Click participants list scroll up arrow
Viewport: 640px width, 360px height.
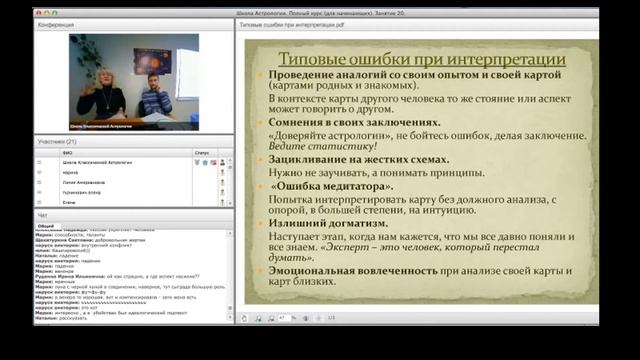(x=230, y=161)
